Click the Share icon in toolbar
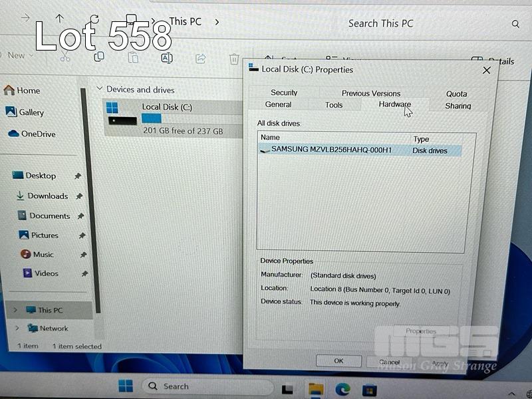The width and height of the screenshot is (532, 399). coord(200,59)
